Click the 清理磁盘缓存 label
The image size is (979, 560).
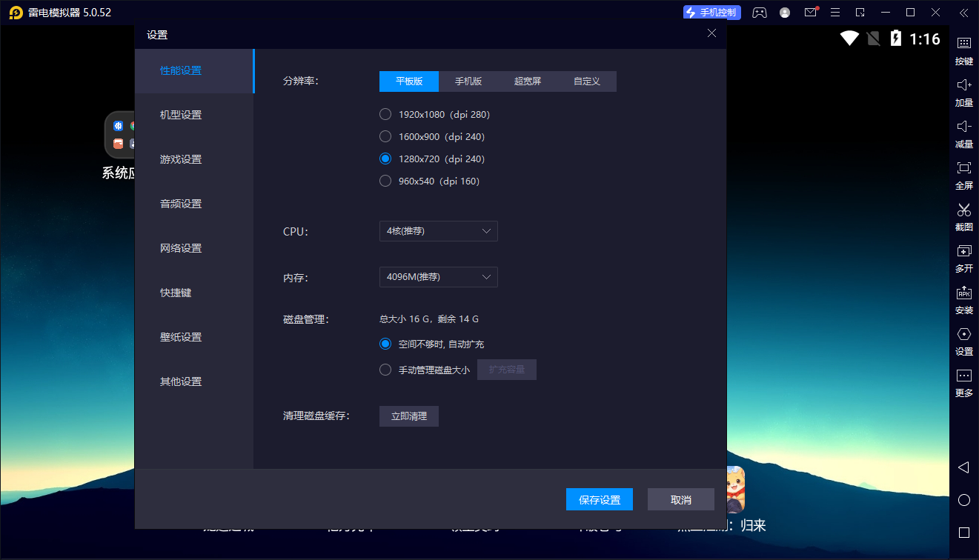316,416
